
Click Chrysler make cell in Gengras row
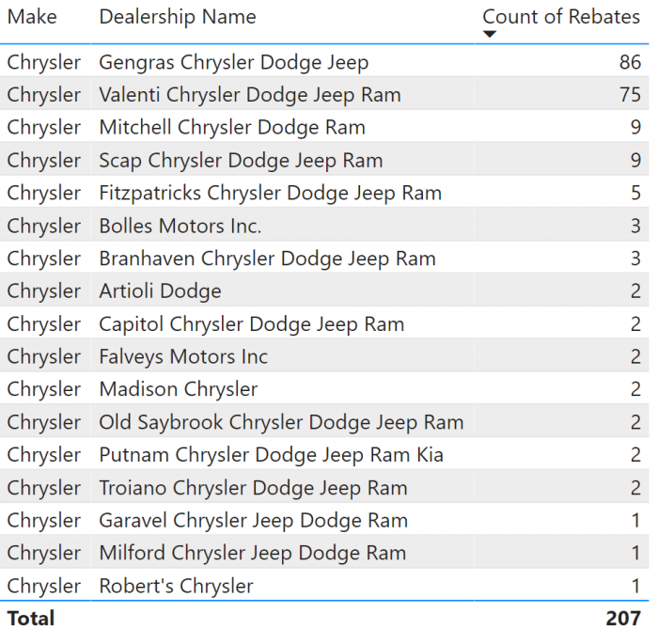click(x=43, y=62)
